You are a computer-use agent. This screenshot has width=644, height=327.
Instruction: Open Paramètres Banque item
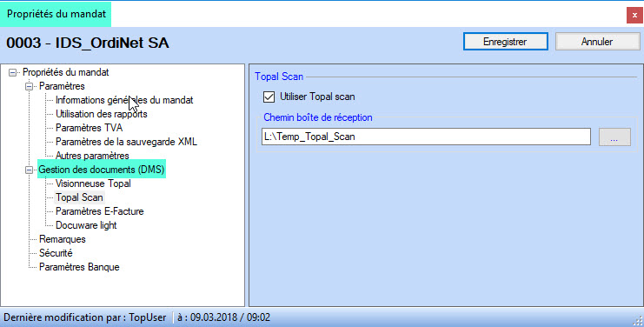pyautogui.click(x=79, y=267)
